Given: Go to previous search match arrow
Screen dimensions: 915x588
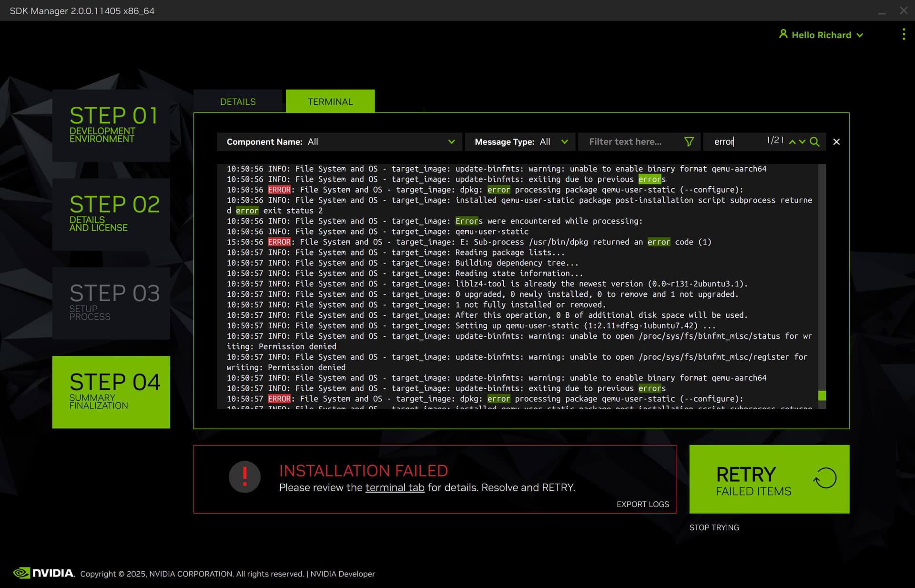Looking at the screenshot, I should click(x=792, y=142).
